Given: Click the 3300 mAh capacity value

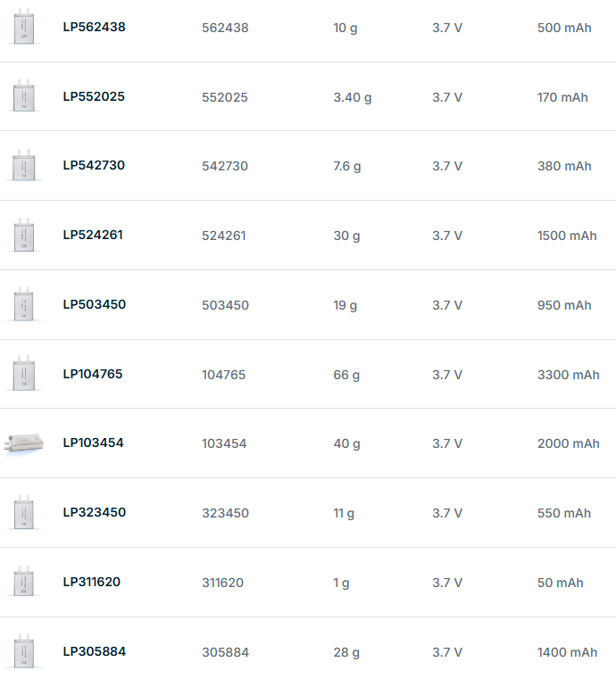Looking at the screenshot, I should tap(568, 375).
